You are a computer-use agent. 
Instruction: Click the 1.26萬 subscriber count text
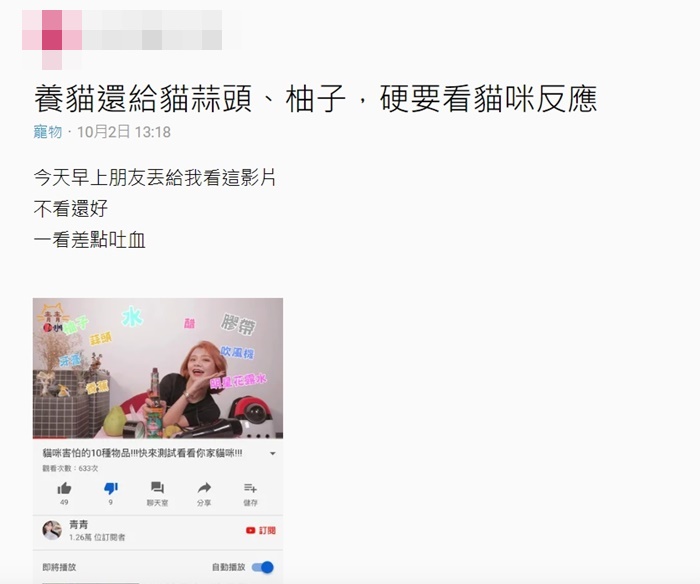pos(97,538)
